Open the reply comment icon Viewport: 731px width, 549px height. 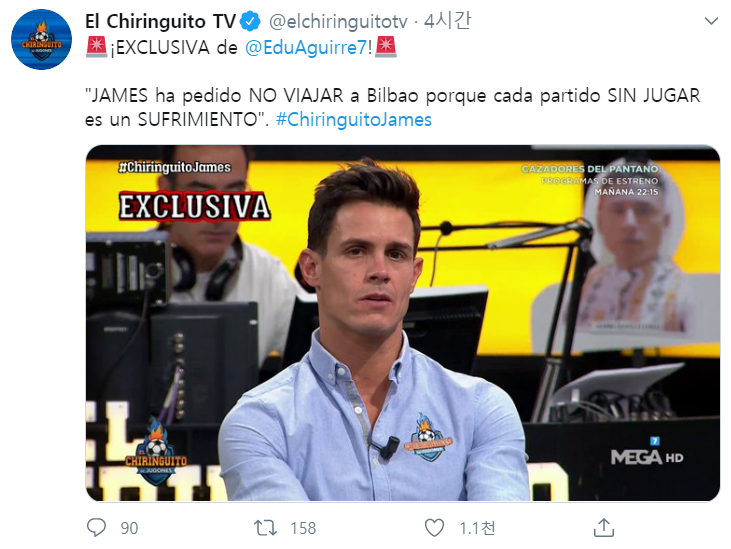click(x=97, y=528)
